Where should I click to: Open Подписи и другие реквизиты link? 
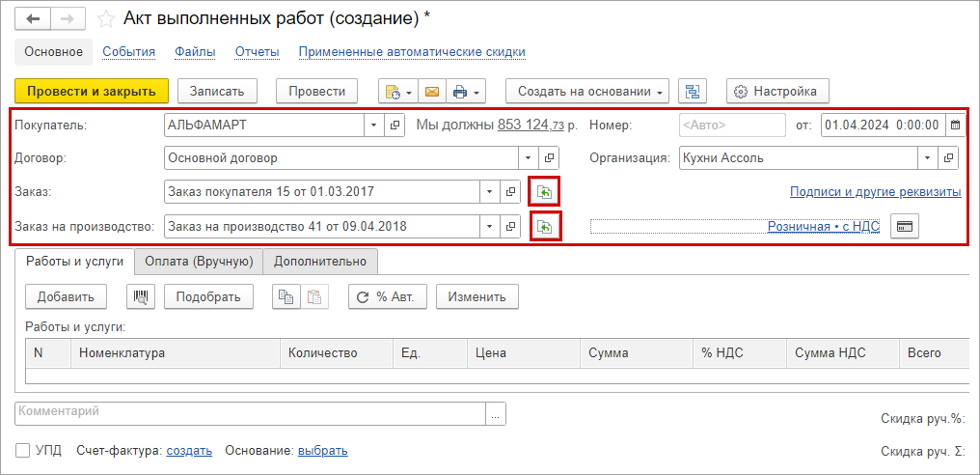click(x=875, y=192)
